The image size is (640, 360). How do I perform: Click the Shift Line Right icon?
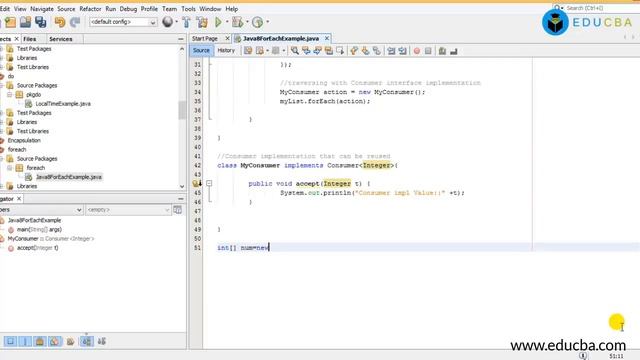(x=402, y=51)
